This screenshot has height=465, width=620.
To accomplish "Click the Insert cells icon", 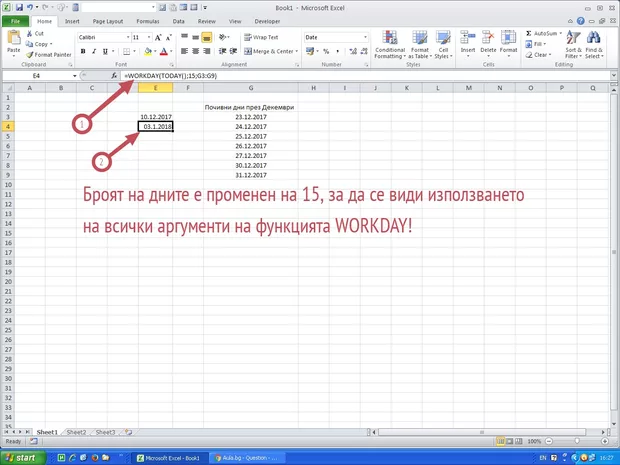I will (x=468, y=38).
